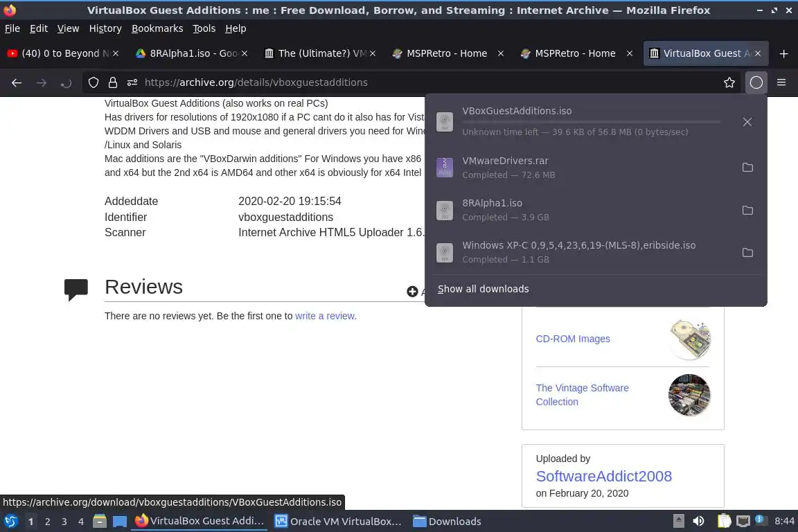Screen dimensions: 798x532
Task: Click the add review plus icon
Action: coord(412,291)
